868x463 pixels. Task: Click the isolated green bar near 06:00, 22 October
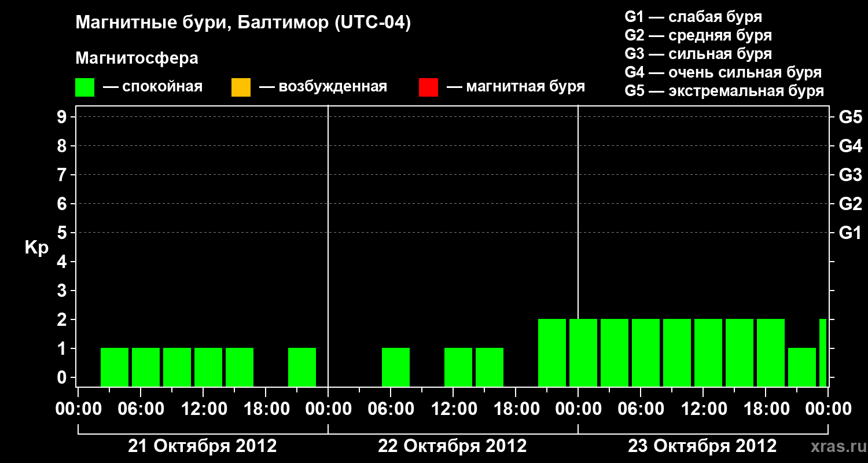pos(396,367)
